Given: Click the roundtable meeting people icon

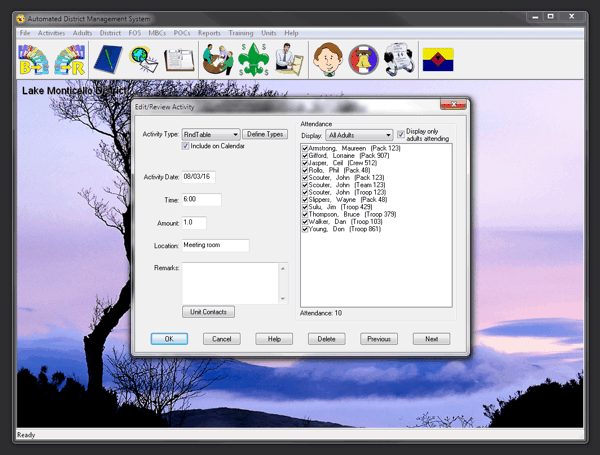Looking at the screenshot, I should 218,60.
